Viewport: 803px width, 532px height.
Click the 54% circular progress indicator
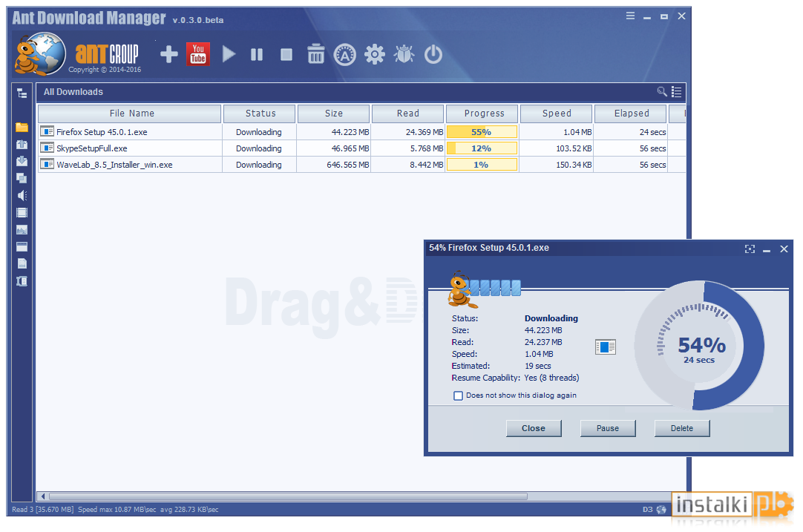point(700,346)
